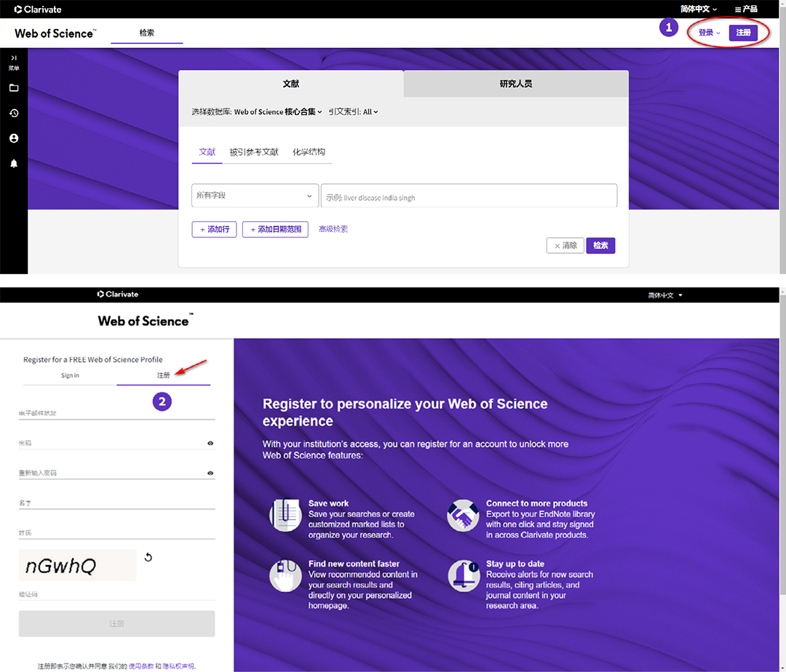The width and height of the screenshot is (786, 672).
Task: Open the 高级检索 advanced search link
Action: pyautogui.click(x=333, y=229)
